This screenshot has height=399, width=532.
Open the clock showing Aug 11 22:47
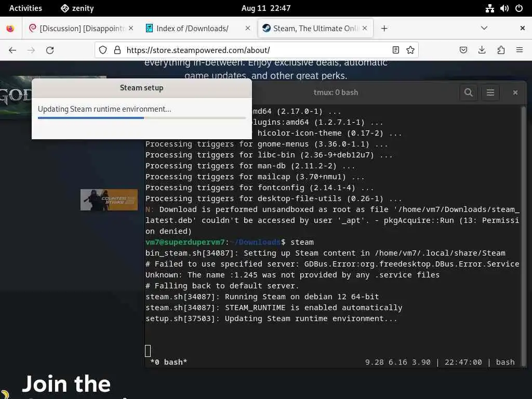tap(265, 8)
